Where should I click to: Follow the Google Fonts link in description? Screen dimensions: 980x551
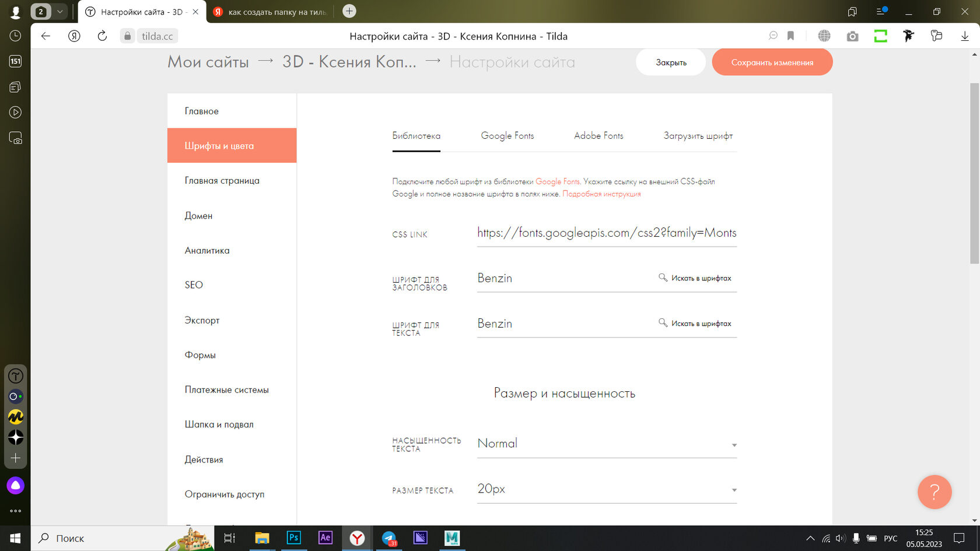point(558,181)
